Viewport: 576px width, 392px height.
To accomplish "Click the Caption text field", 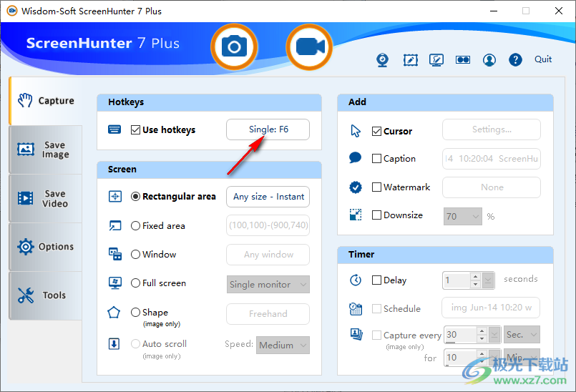I will click(492, 159).
